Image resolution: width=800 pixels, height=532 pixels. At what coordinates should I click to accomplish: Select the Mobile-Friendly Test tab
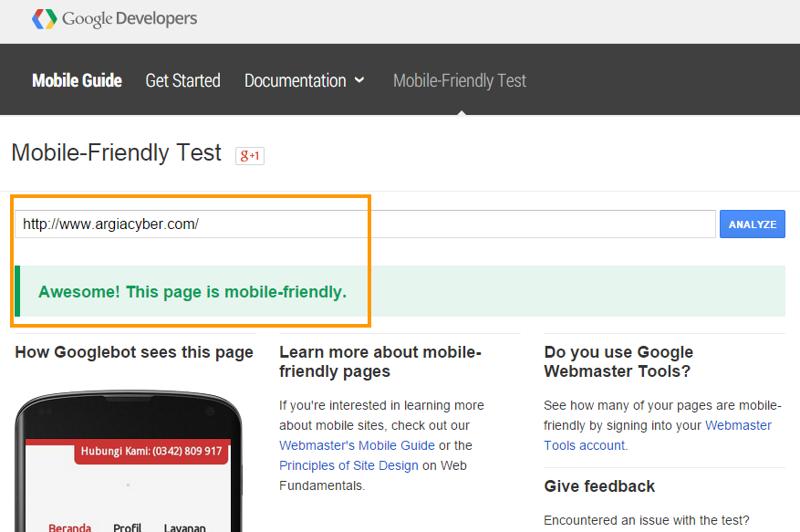pyautogui.click(x=459, y=80)
